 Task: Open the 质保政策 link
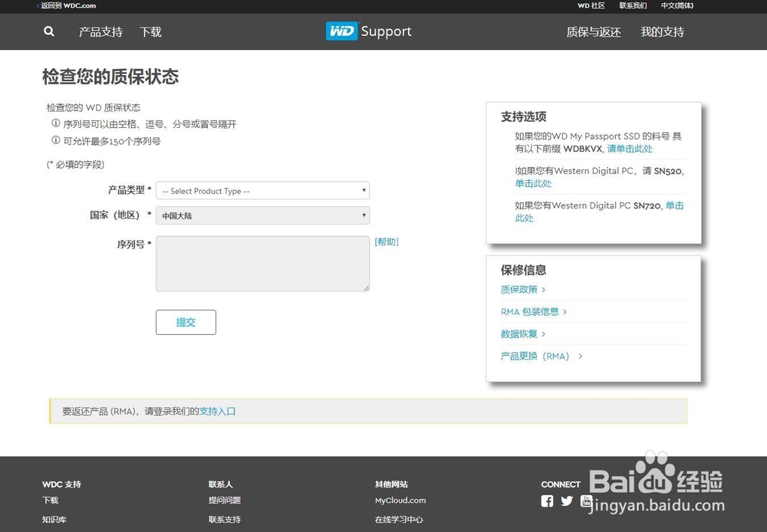click(x=523, y=290)
